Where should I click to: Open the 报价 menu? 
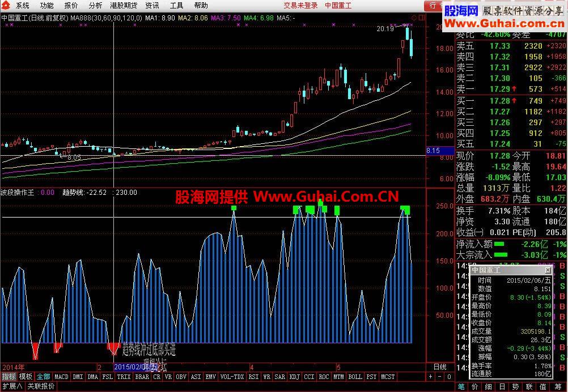click(71, 6)
